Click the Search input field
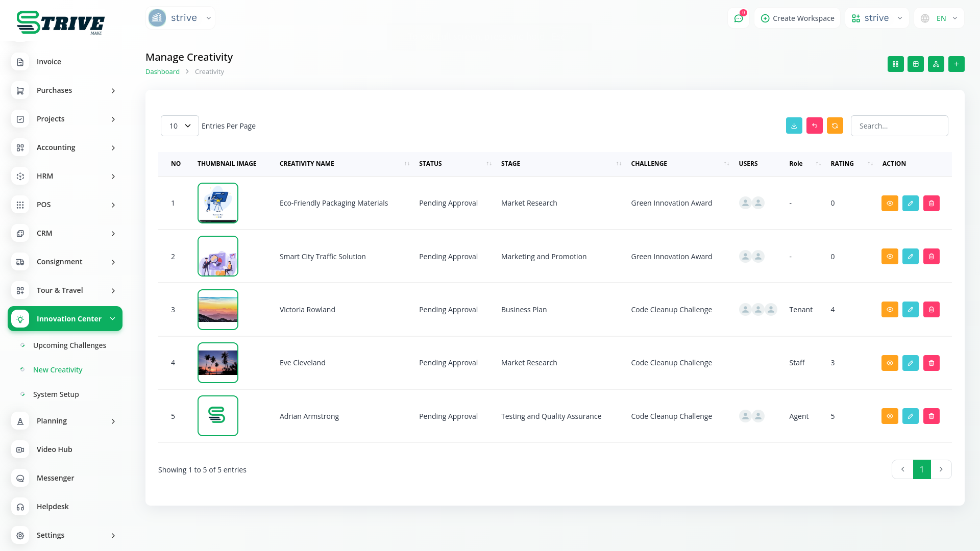The image size is (980, 551). [899, 126]
